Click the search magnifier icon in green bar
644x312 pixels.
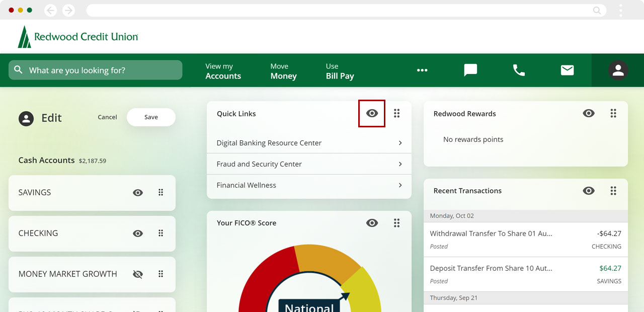19,69
